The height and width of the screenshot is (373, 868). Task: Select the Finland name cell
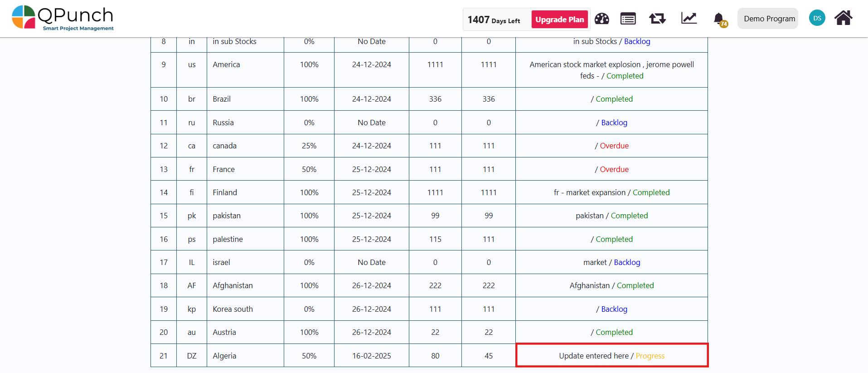coord(245,192)
